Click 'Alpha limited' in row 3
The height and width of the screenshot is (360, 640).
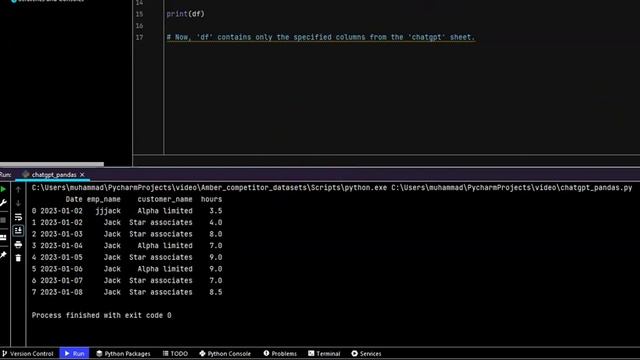tap(165, 246)
